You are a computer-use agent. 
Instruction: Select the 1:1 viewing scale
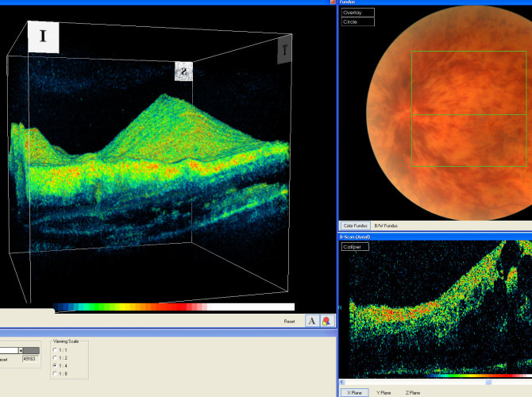click(55, 350)
